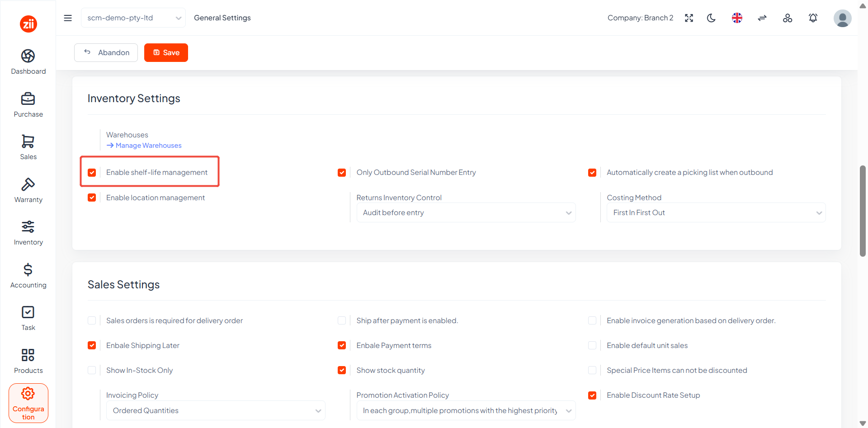Open the Products sidebar menu item
The width and height of the screenshot is (868, 428).
(x=28, y=361)
